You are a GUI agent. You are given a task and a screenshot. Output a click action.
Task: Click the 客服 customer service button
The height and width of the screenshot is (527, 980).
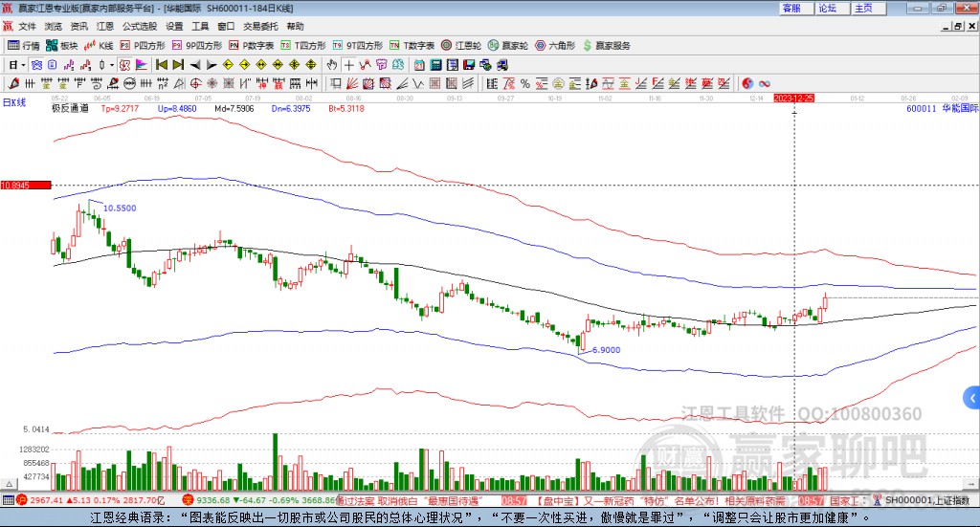(x=791, y=8)
